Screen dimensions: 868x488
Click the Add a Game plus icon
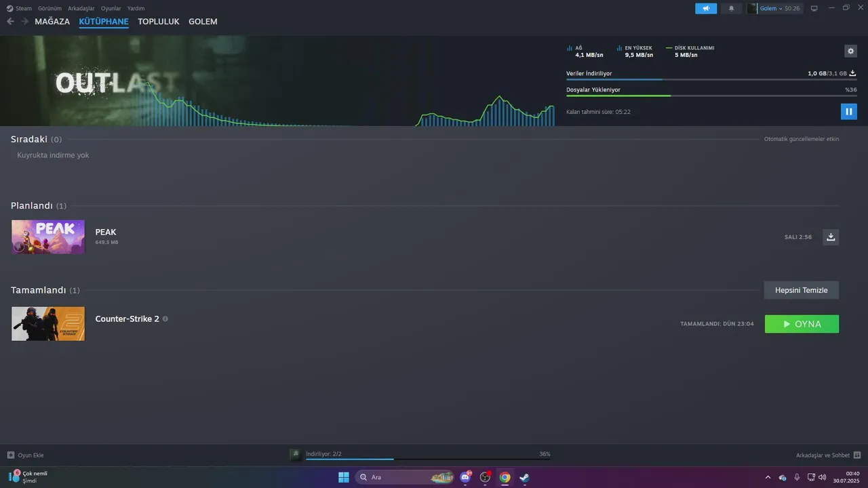(x=11, y=455)
